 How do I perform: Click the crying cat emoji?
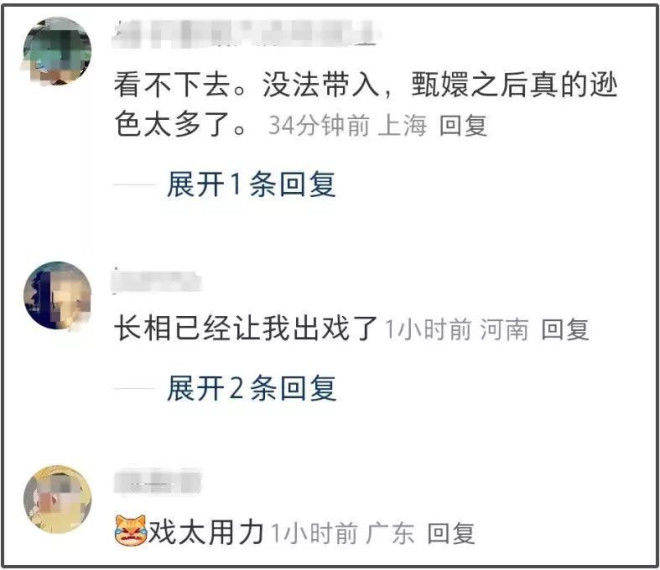(130, 530)
